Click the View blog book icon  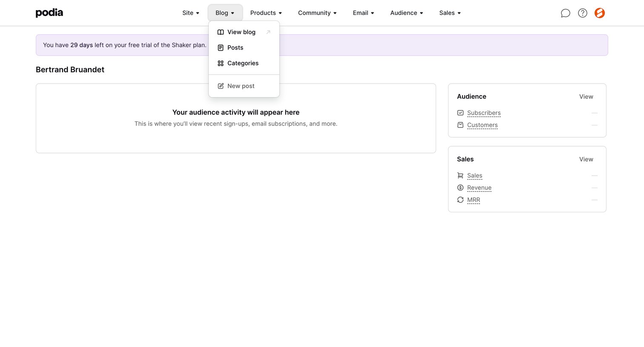(221, 32)
